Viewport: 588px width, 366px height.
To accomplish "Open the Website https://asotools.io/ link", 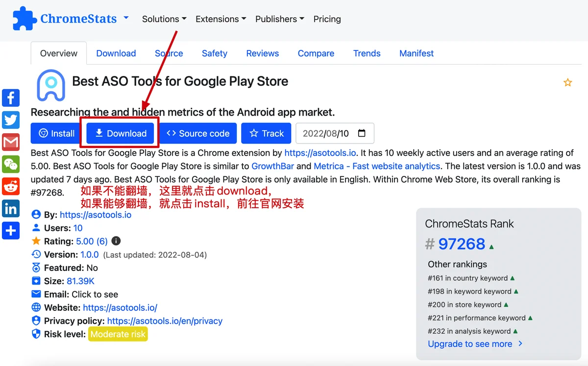I will tap(120, 308).
